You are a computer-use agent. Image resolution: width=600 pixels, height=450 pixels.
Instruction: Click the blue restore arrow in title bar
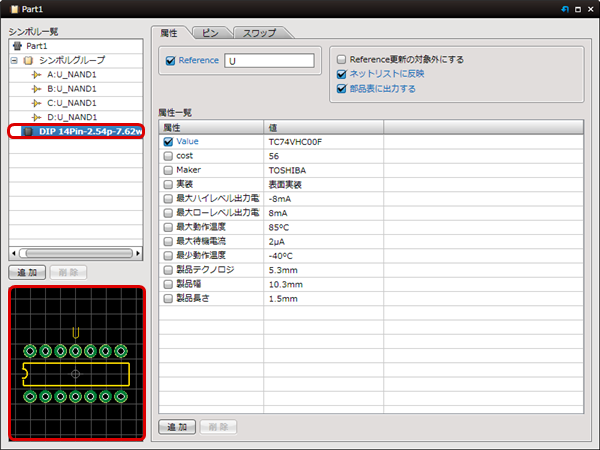point(565,9)
